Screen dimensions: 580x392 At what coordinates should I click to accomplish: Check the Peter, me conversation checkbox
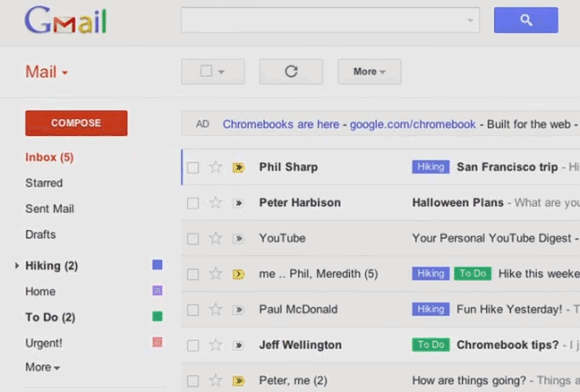[193, 381]
